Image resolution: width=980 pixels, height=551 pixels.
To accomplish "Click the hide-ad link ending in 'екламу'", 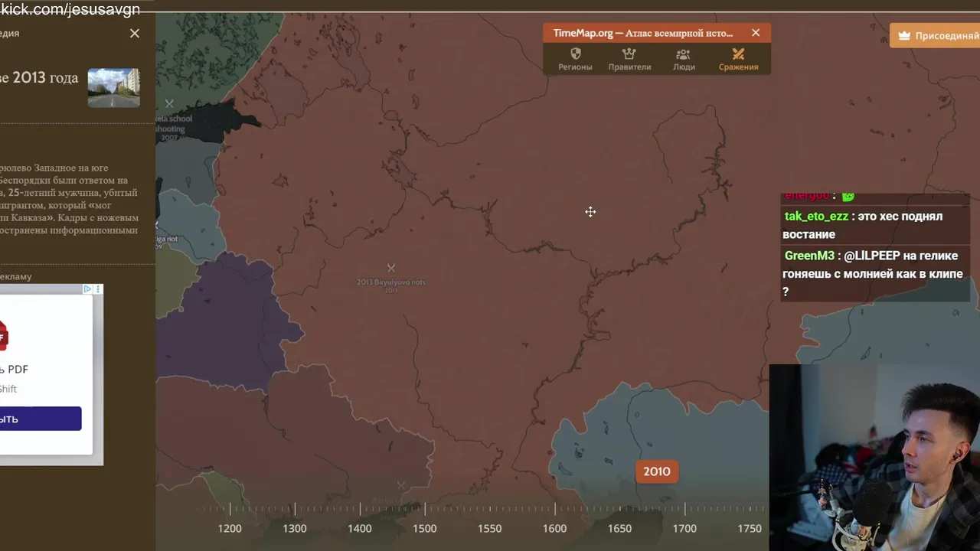I will coord(15,276).
